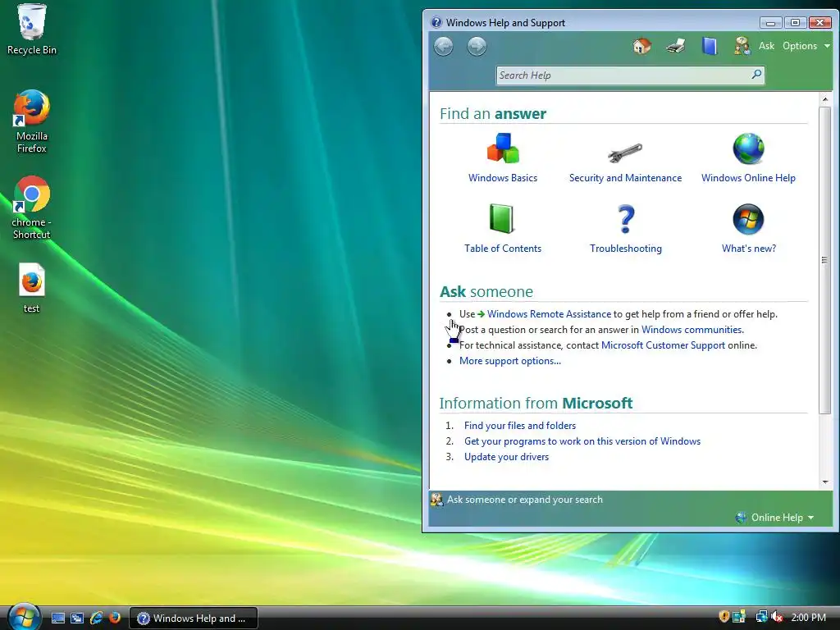Open Get your programs to work link
840x630 pixels.
[582, 441]
